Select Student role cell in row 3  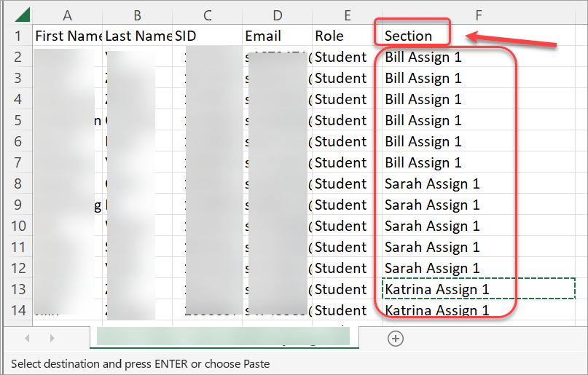[348, 77]
